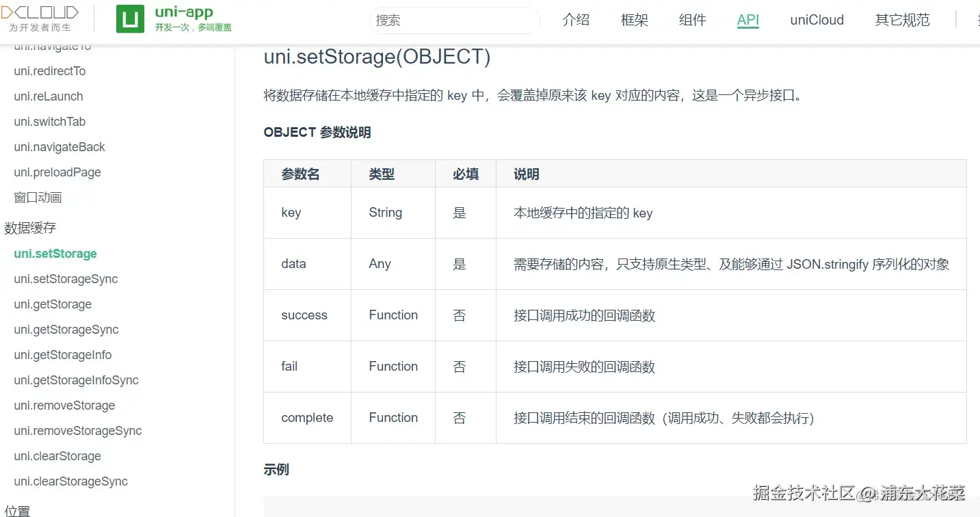
Task: Select uni.clearStorageSync in the sidebar
Action: click(70, 481)
